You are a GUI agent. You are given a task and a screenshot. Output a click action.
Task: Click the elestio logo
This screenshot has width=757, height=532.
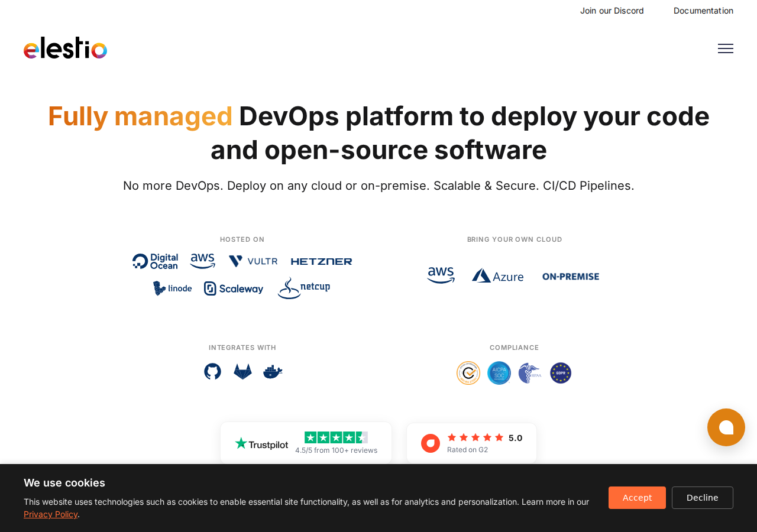pos(65,48)
